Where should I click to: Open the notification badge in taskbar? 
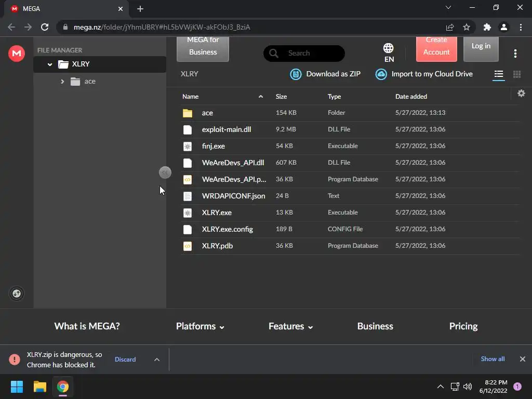tap(517, 387)
